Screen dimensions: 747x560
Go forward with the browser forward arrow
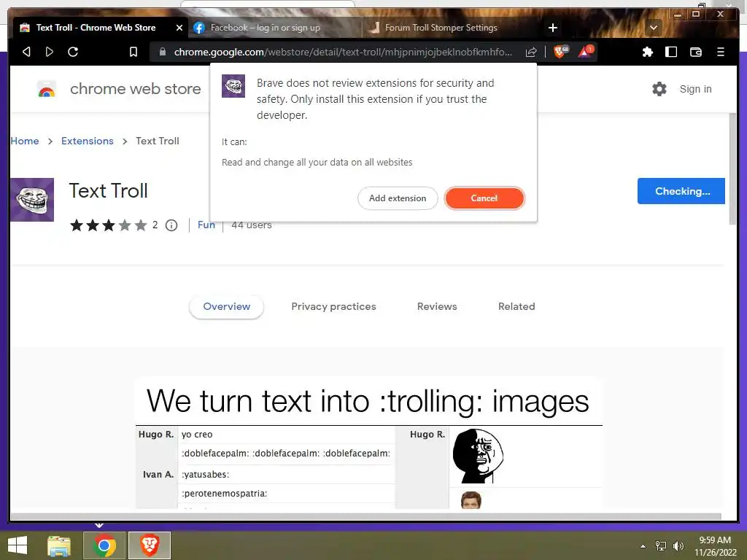(50, 52)
